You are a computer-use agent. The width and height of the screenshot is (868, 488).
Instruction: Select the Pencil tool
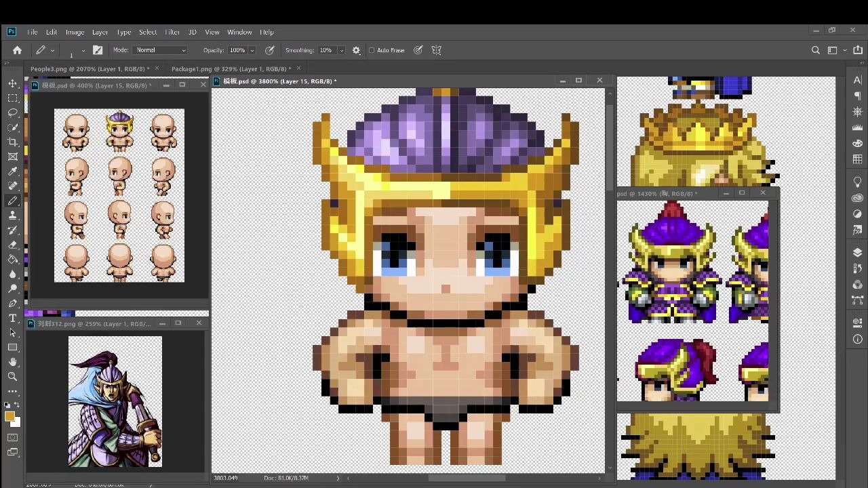coord(12,201)
